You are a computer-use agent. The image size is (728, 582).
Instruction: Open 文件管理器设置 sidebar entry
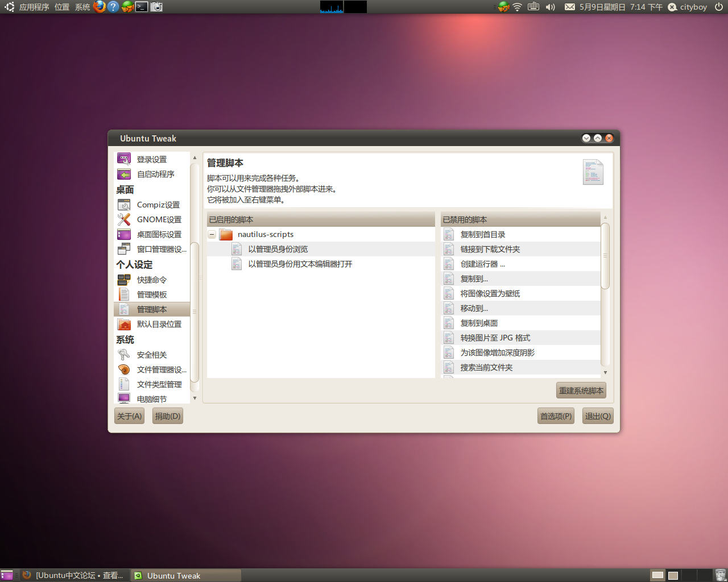coord(152,369)
